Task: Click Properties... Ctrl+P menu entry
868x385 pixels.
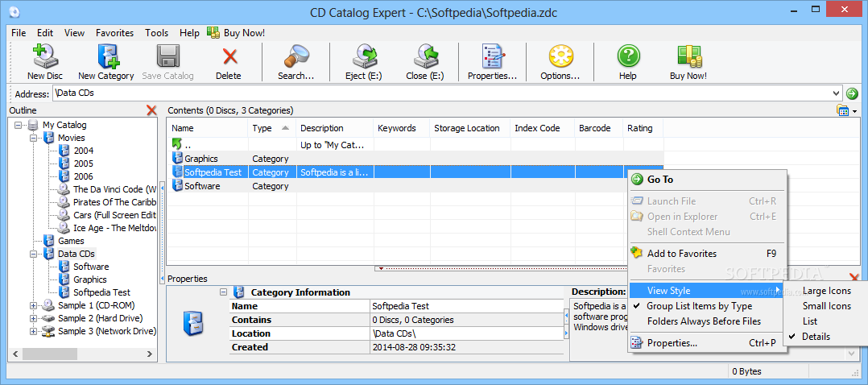Action: click(707, 343)
